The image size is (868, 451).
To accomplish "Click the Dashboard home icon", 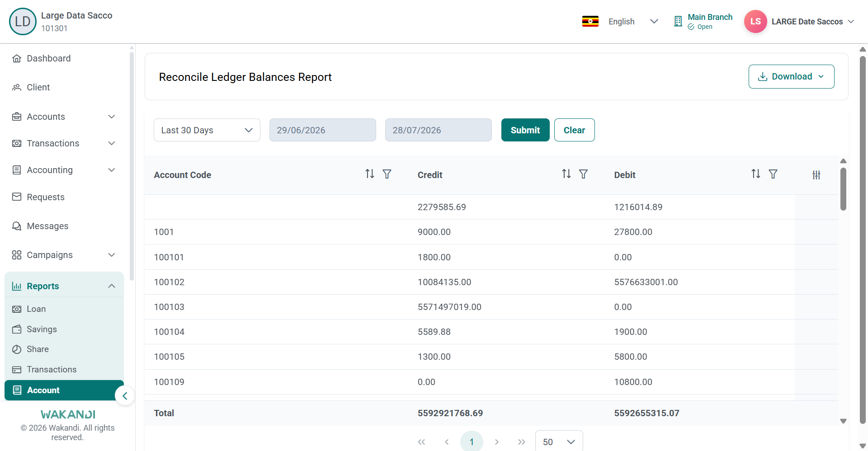I will [x=17, y=58].
